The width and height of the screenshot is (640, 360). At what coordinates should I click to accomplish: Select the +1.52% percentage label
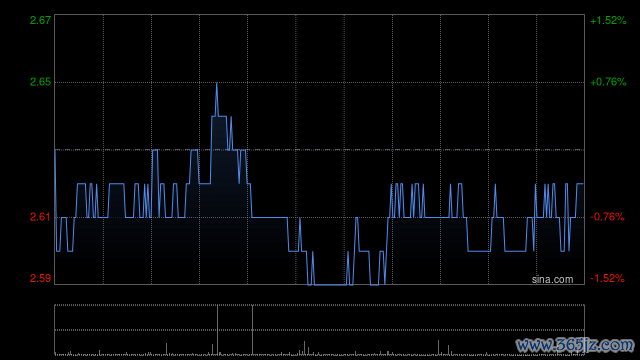coord(608,20)
